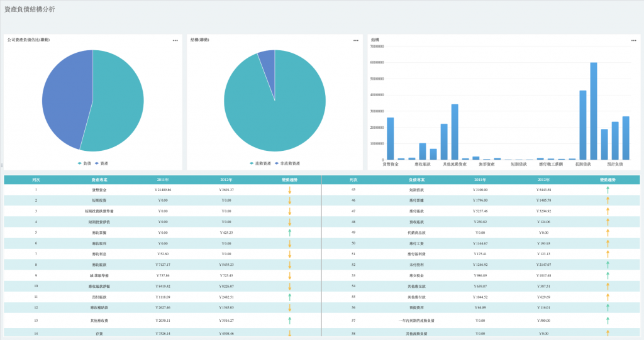Click up arrow in 預付賬款 row
Viewport: 644px width, 340px height.
click(x=289, y=297)
